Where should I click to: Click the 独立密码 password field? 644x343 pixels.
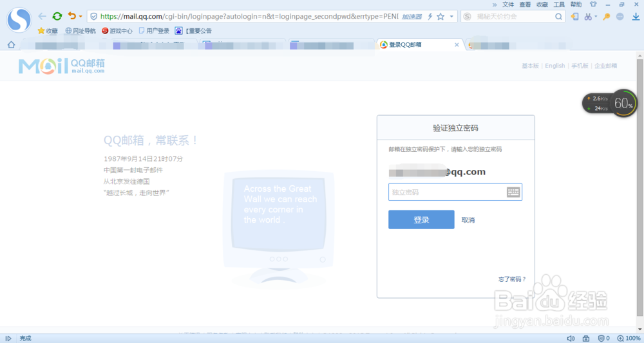click(455, 192)
